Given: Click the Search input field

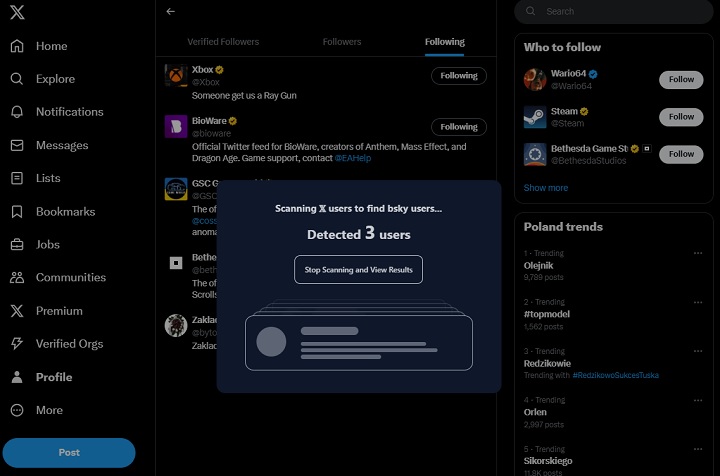Looking at the screenshot, I should [x=620, y=12].
